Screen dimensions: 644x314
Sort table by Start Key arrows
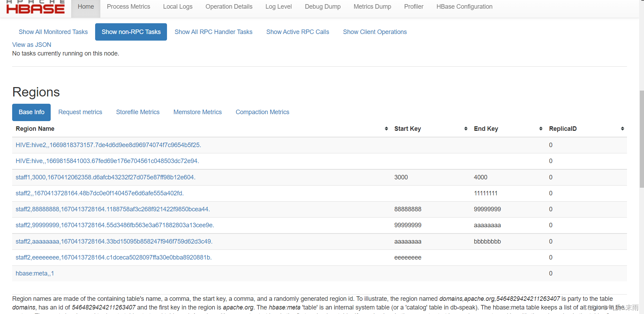tap(466, 129)
